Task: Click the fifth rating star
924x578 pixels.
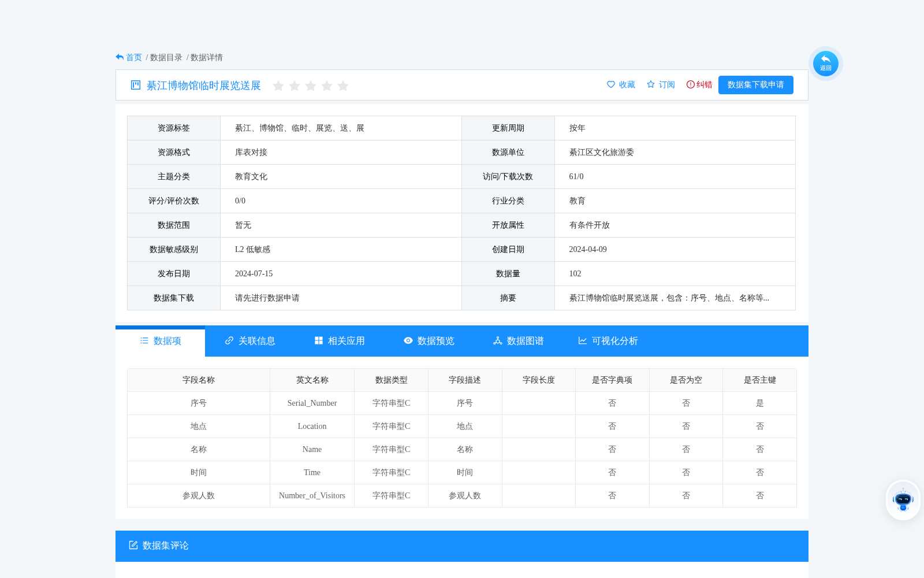Action: pyautogui.click(x=342, y=86)
